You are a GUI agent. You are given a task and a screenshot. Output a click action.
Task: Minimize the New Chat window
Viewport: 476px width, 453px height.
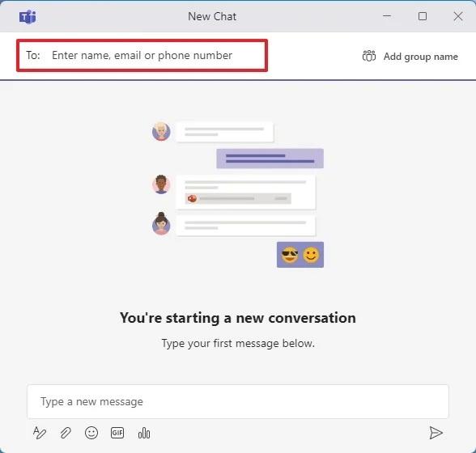pyautogui.click(x=387, y=16)
